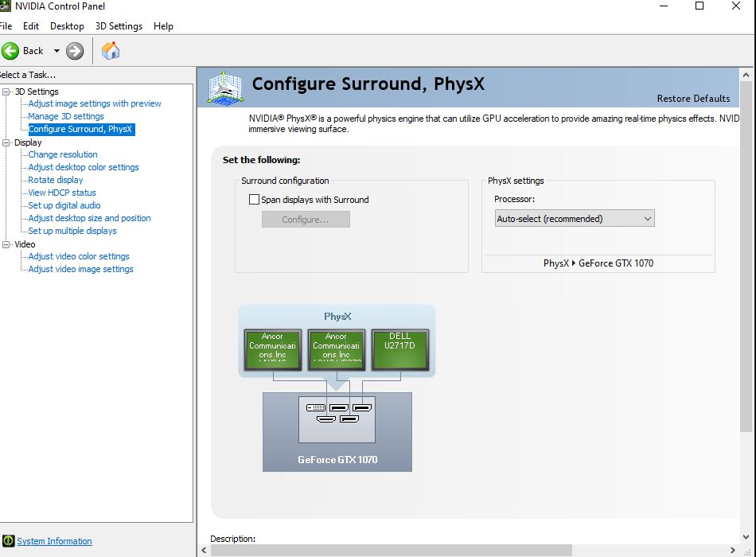The width and height of the screenshot is (756, 557).
Task: Select the DELL U2717D monitor icon
Action: tap(399, 350)
